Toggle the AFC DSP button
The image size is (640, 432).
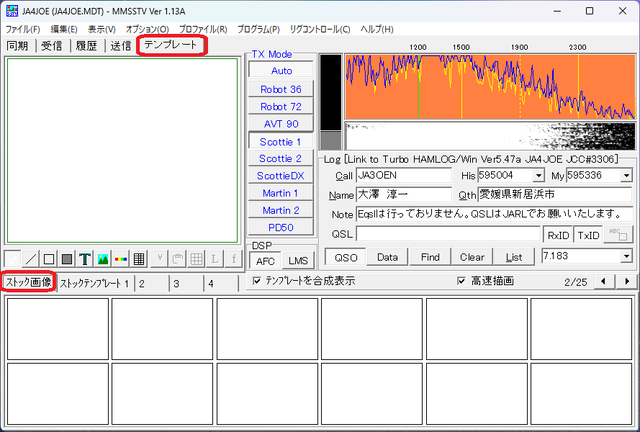pos(265,261)
